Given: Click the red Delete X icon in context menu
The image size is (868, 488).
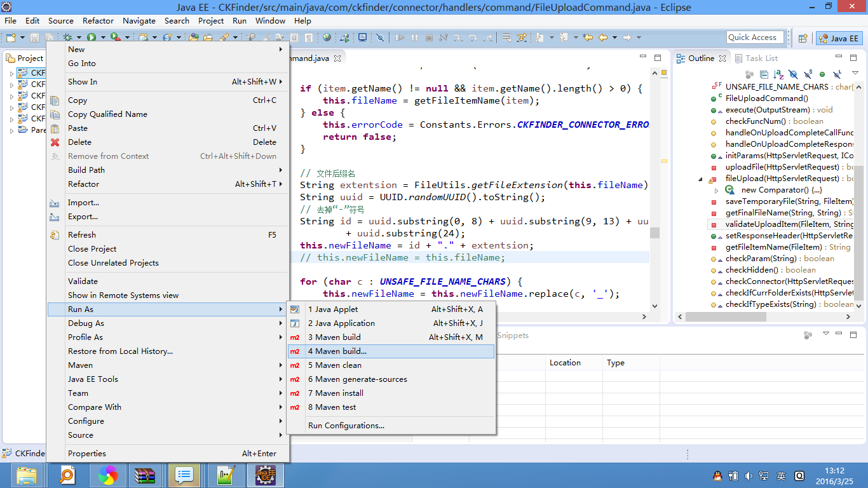Looking at the screenshot, I should [x=55, y=142].
